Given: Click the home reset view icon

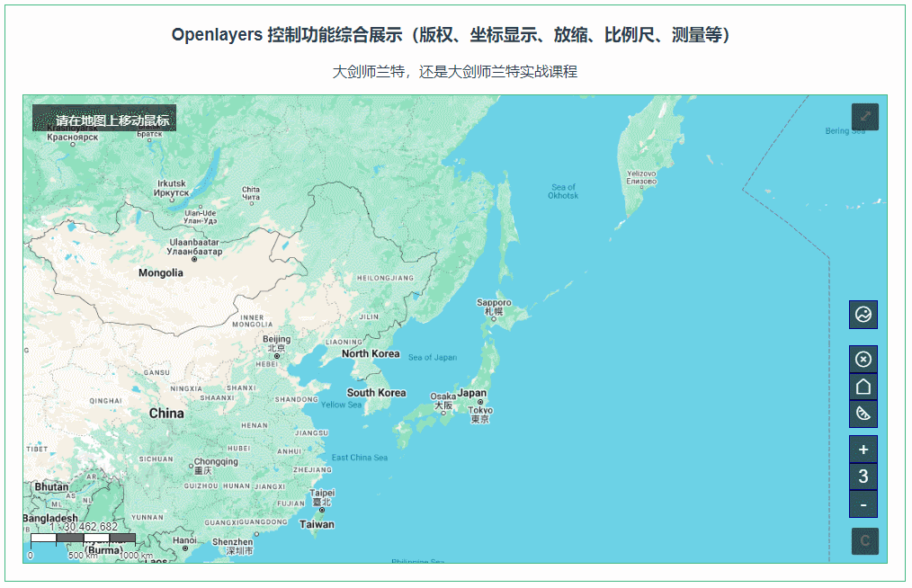Looking at the screenshot, I should click(863, 387).
